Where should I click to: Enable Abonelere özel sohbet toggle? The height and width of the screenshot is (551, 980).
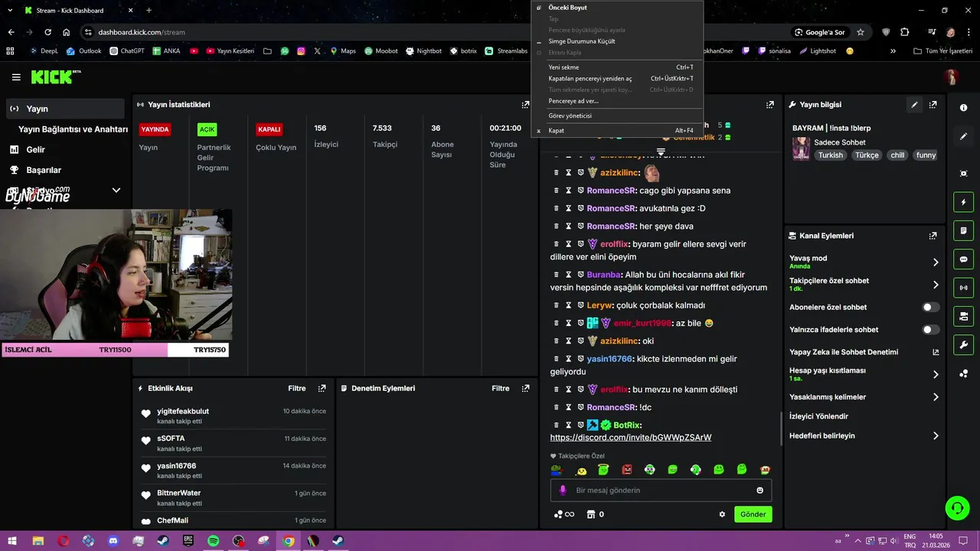930,308
